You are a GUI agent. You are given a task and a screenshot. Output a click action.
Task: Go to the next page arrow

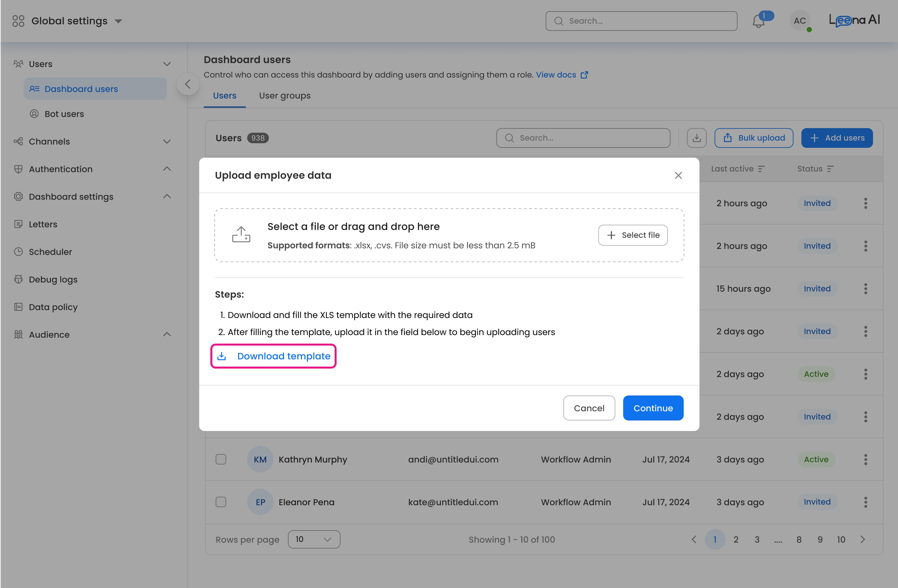pos(863,539)
